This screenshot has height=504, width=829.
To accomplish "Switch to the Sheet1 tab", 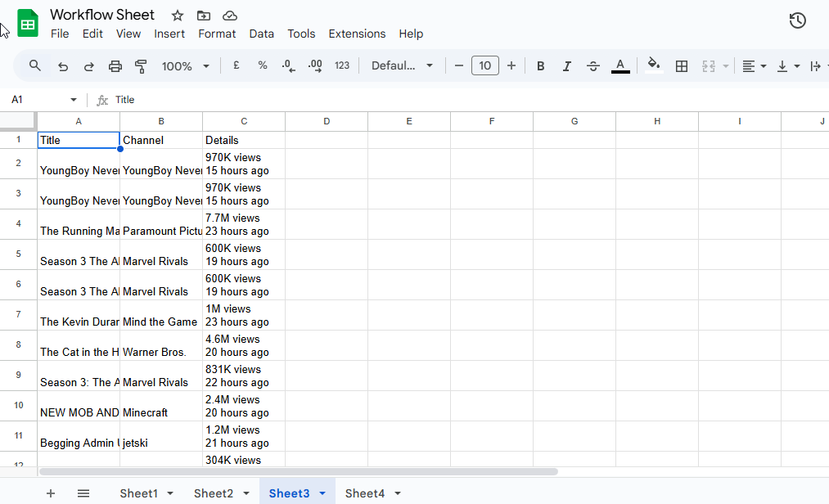I will pos(138,493).
